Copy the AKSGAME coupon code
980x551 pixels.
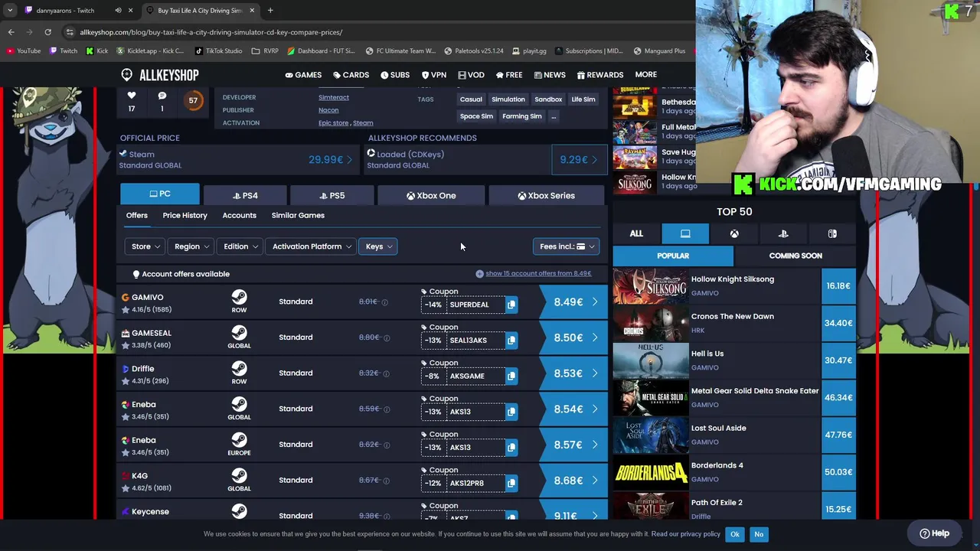pyautogui.click(x=511, y=376)
